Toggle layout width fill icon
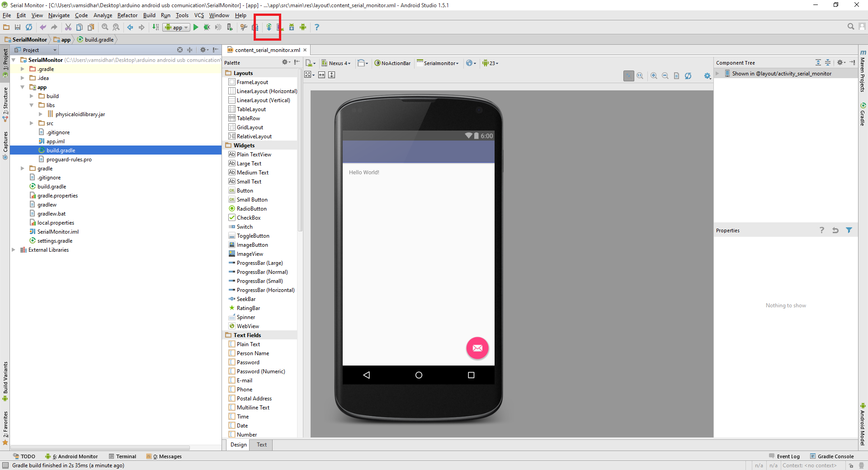This screenshot has width=868, height=470. tap(321, 75)
